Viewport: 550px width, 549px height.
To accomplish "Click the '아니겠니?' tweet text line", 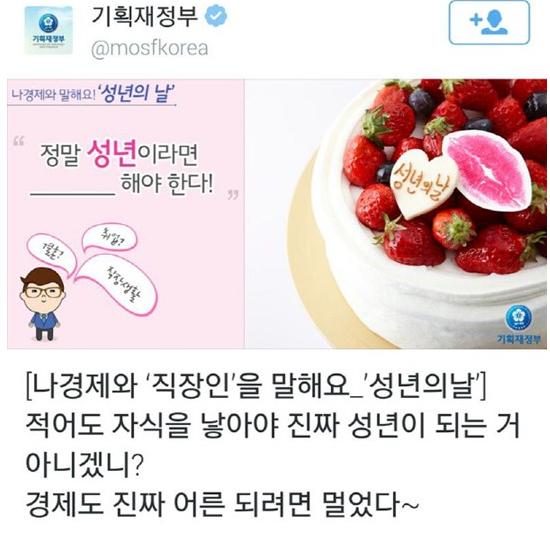I will click(x=84, y=465).
